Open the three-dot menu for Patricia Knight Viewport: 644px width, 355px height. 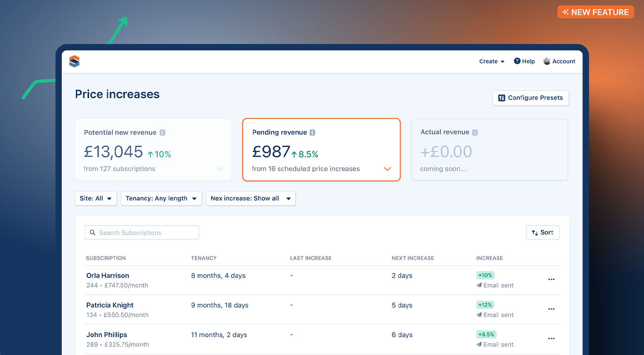pos(551,309)
